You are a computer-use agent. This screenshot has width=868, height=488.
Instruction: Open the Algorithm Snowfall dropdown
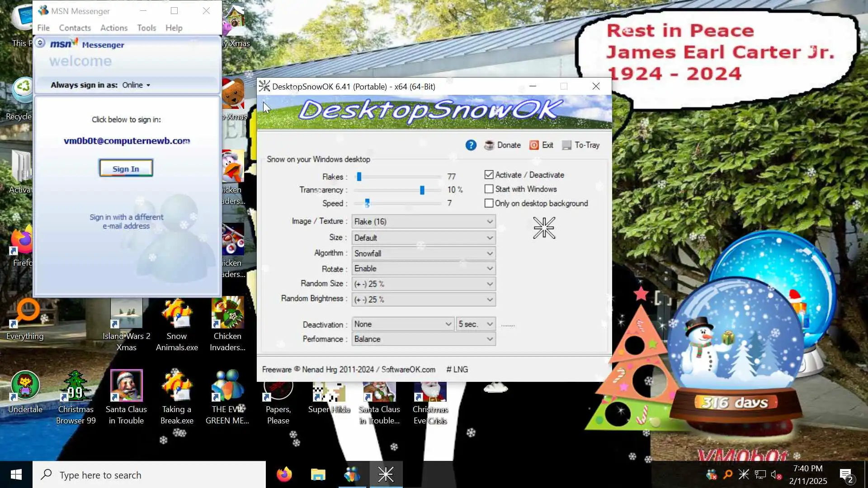pyautogui.click(x=423, y=253)
